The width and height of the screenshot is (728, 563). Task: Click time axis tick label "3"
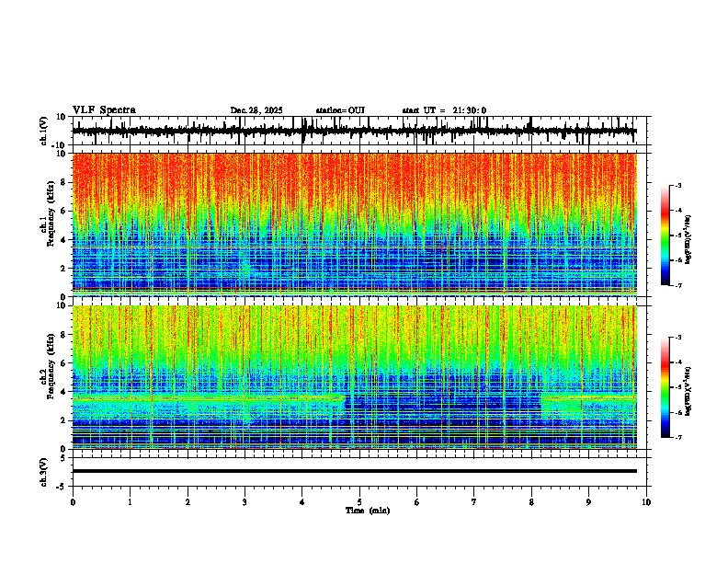pyautogui.click(x=245, y=502)
